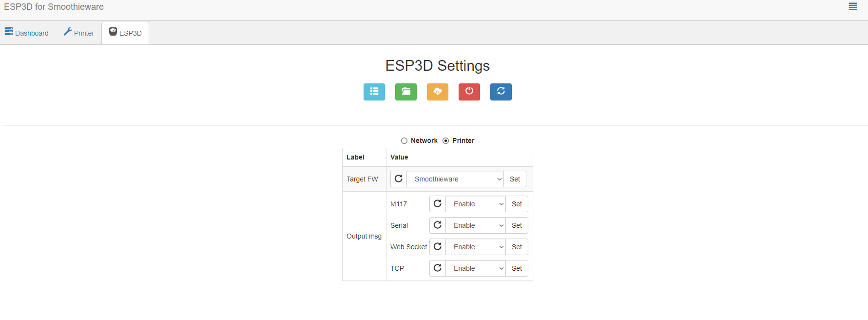Switch to the Dashboard tab
Viewport: 868px width, 320px height.
coord(27,33)
